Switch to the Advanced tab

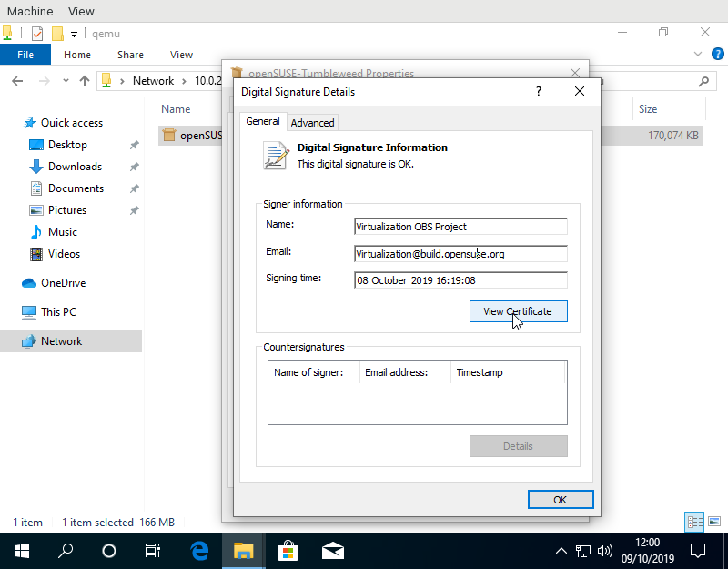312,122
